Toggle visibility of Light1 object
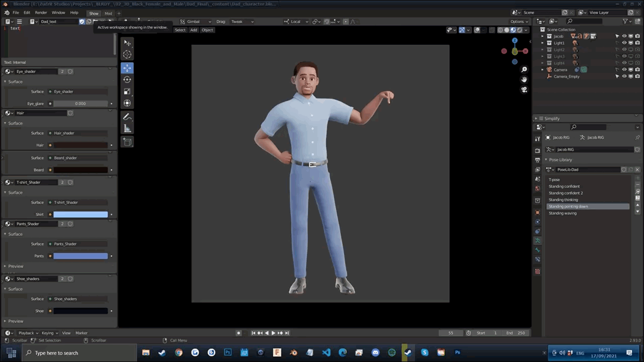The image size is (644, 362). coord(624,43)
